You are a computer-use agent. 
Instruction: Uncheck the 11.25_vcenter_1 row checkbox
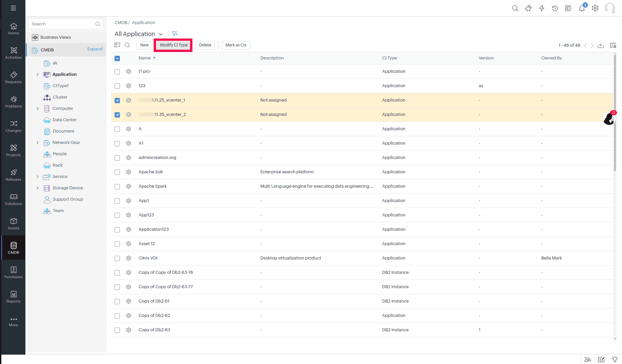pos(117,100)
